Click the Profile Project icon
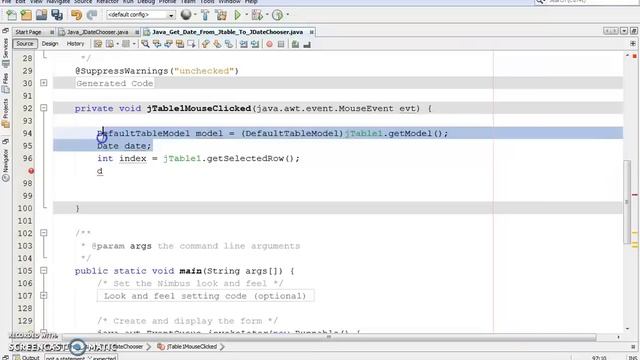Viewport: 640px width, 360px height. (x=278, y=15)
